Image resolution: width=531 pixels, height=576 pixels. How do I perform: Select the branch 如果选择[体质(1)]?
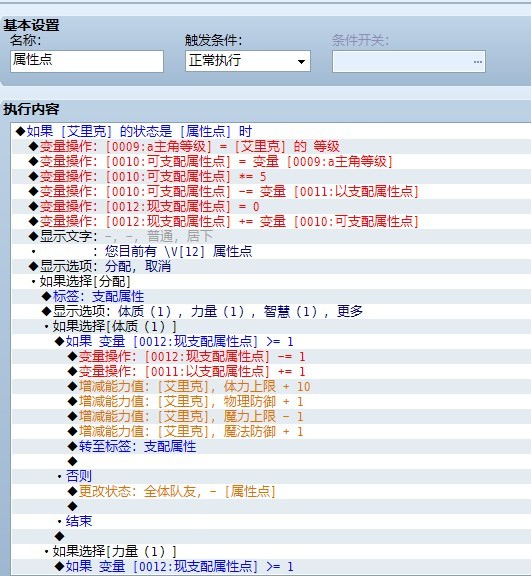coord(271,326)
